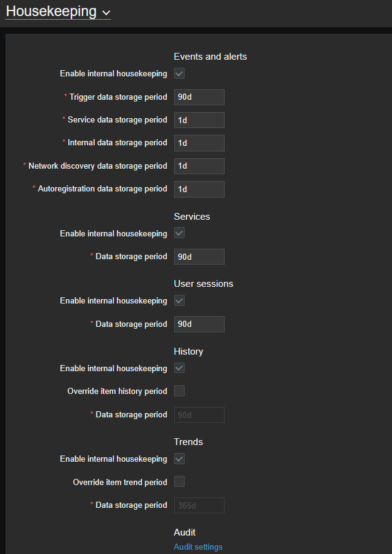
Task: Click the Services data storage period field
Action: (x=199, y=257)
